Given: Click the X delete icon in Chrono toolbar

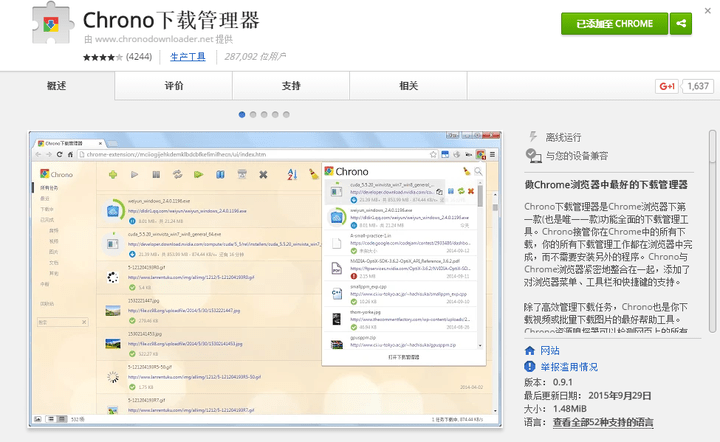Looking at the screenshot, I should tap(263, 174).
